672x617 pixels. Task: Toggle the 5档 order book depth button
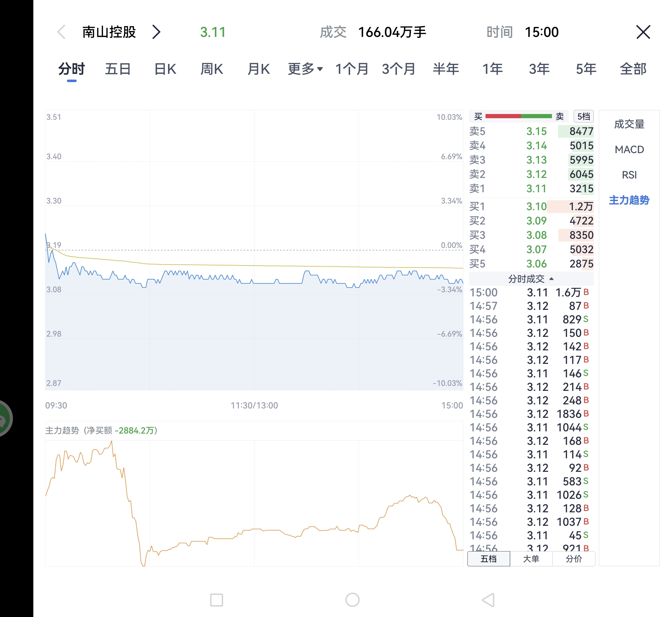coord(583,117)
